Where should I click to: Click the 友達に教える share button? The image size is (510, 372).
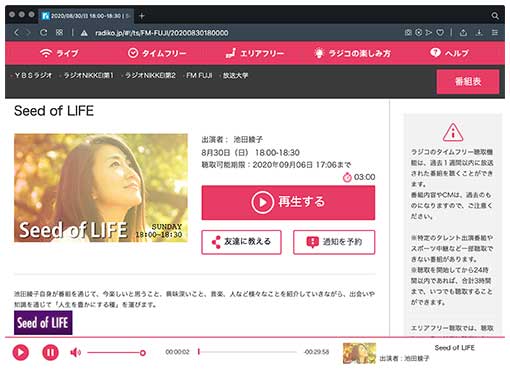(x=241, y=242)
